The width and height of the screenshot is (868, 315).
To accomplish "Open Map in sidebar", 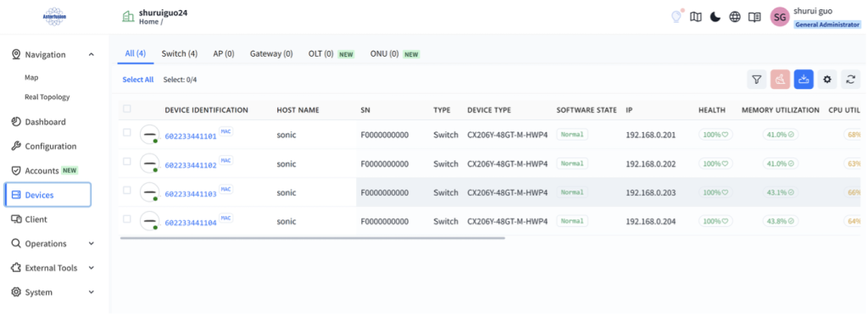I will coord(31,78).
